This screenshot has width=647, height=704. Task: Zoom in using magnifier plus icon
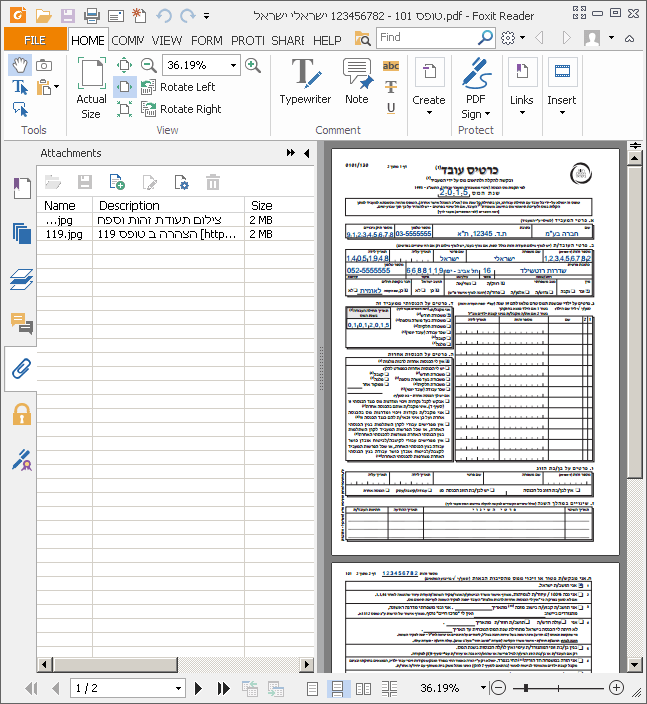253,66
